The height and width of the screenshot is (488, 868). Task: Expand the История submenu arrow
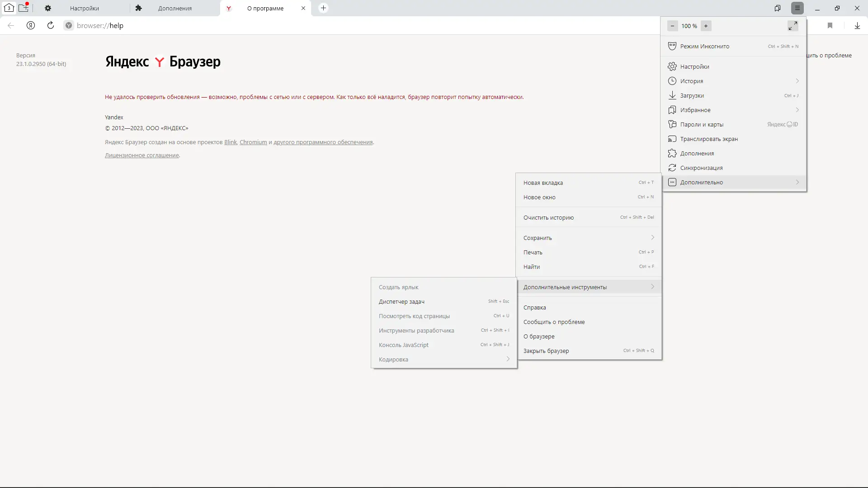coord(797,81)
